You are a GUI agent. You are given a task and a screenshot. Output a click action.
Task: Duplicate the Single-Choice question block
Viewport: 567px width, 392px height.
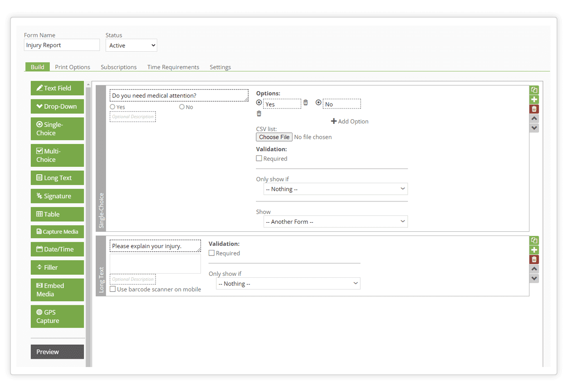(x=534, y=90)
